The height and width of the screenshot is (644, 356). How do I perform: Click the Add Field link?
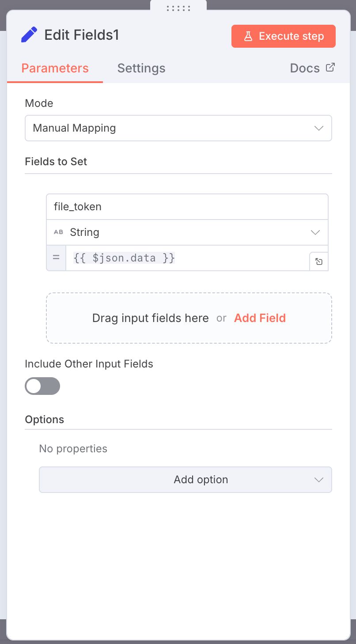[260, 318]
